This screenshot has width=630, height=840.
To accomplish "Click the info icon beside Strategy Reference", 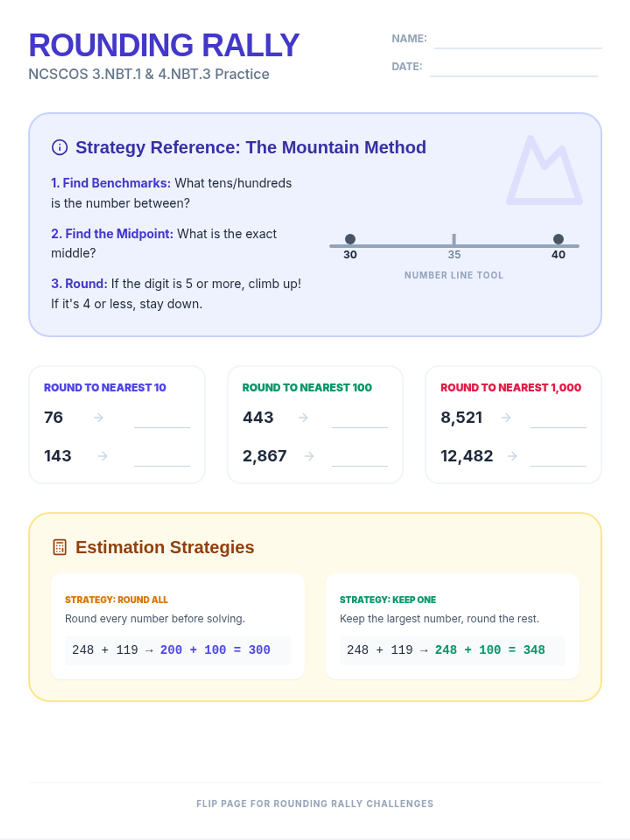I will coord(59,148).
